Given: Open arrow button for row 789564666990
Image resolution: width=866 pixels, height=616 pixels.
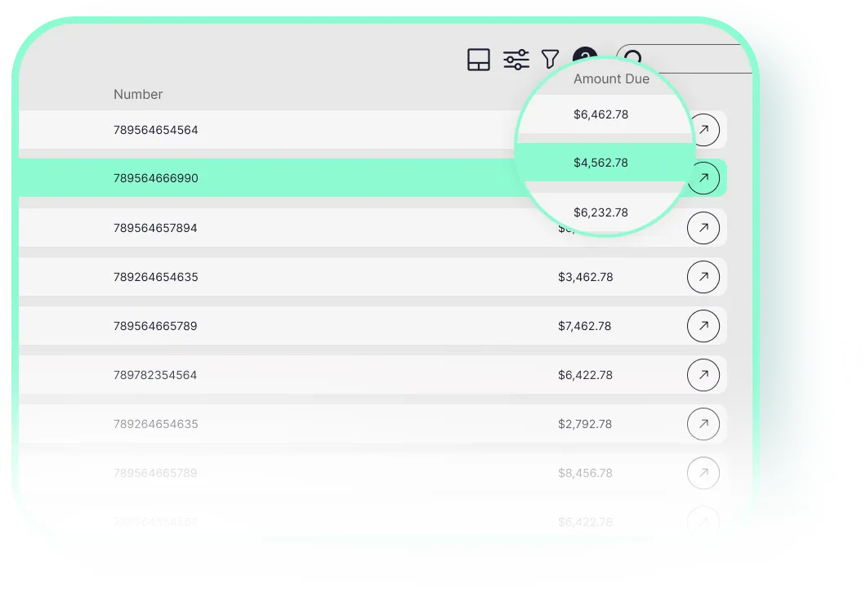Looking at the screenshot, I should 703,178.
